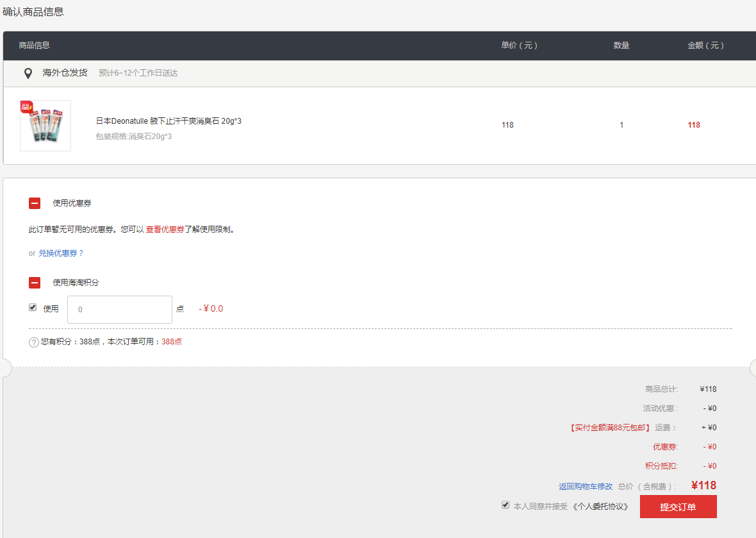Go back via 返回购物车修改 link
This screenshot has height=538, width=756.
coord(586,487)
